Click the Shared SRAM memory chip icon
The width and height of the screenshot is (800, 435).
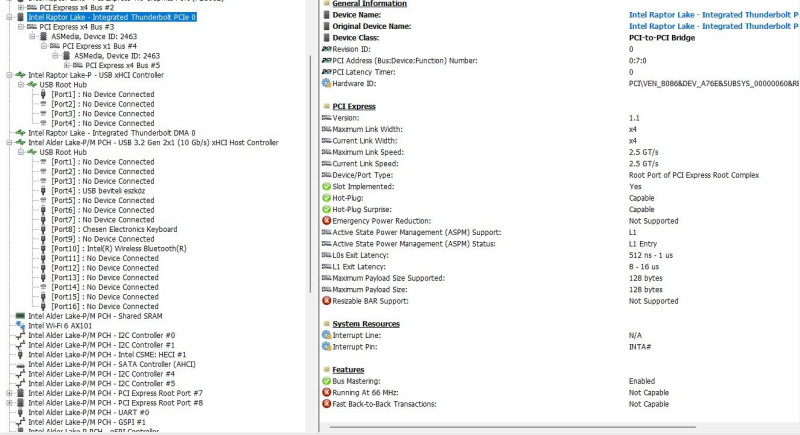click(20, 316)
